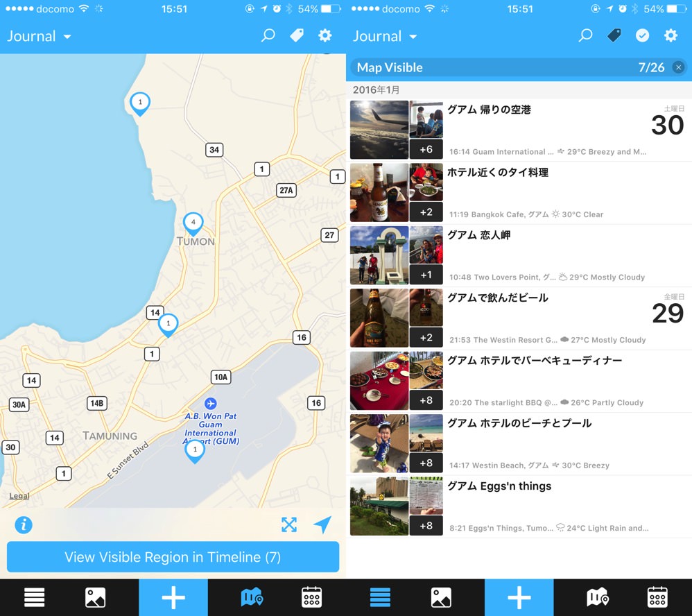Center map on current location arrow
Screen dimensions: 692x616
[322, 525]
